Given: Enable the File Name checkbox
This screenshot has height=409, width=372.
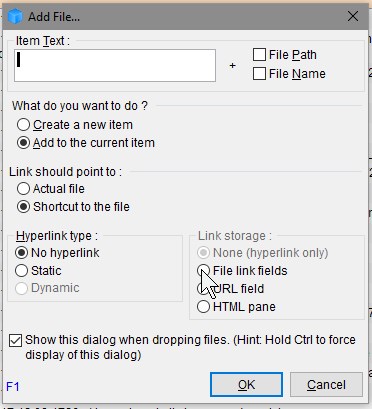Looking at the screenshot, I should (x=259, y=74).
